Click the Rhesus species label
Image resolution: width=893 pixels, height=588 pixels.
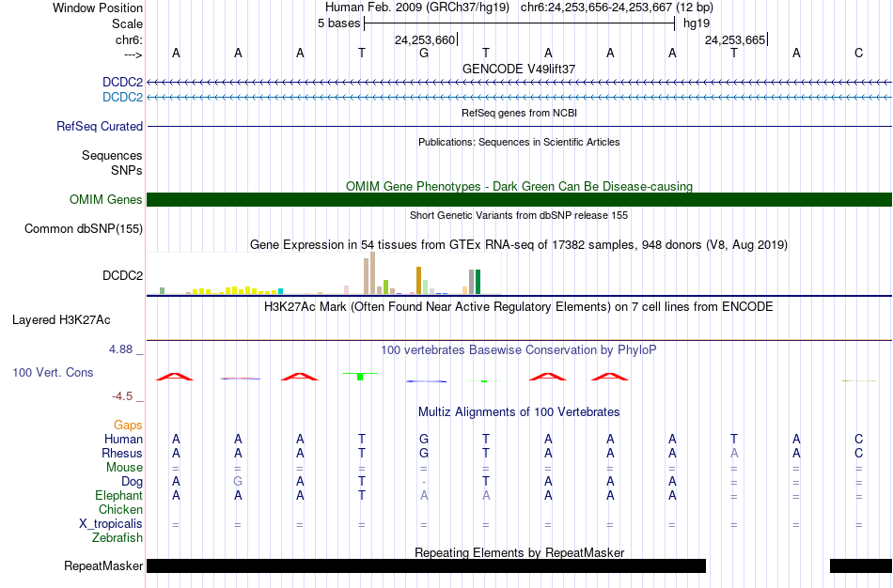coord(122,454)
